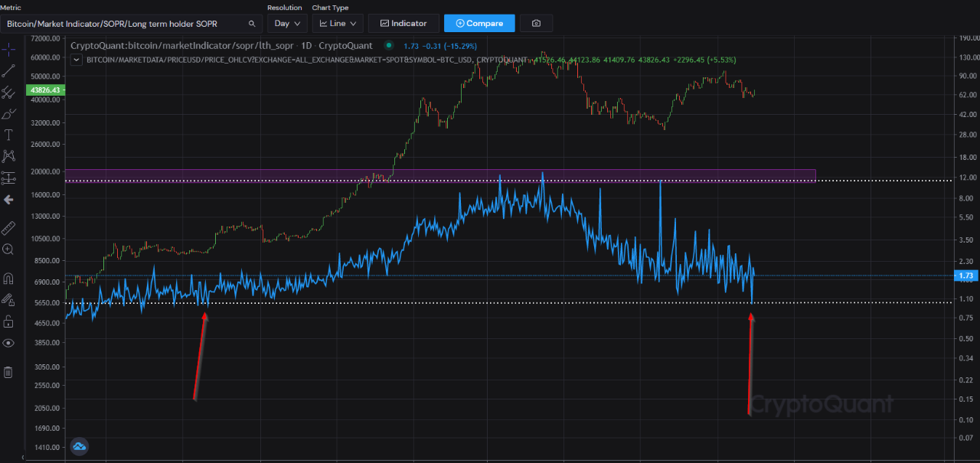Open the Day resolution dropdown
Viewport: 980px width, 463px height.
(287, 23)
